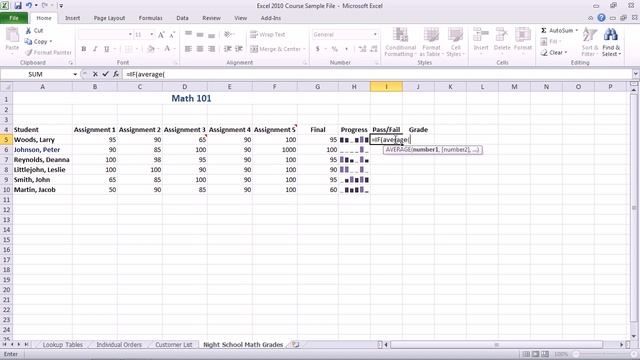Toggle Wrap Text
Screen dimensions: 640x360
point(267,34)
